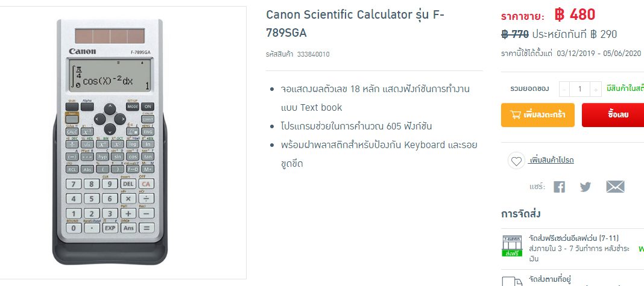Click the heart wishlist icon

pos(516,161)
